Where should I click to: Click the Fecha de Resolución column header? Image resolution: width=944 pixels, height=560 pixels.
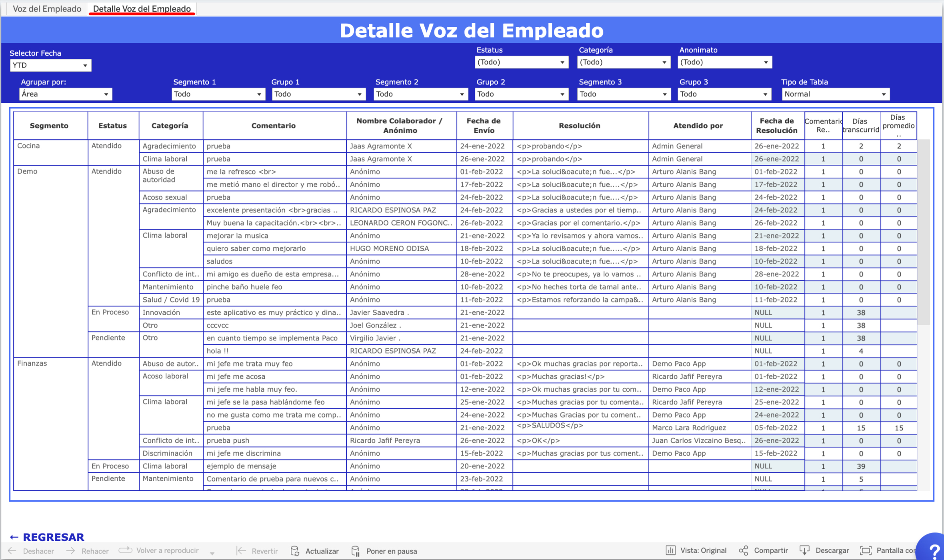(x=777, y=126)
